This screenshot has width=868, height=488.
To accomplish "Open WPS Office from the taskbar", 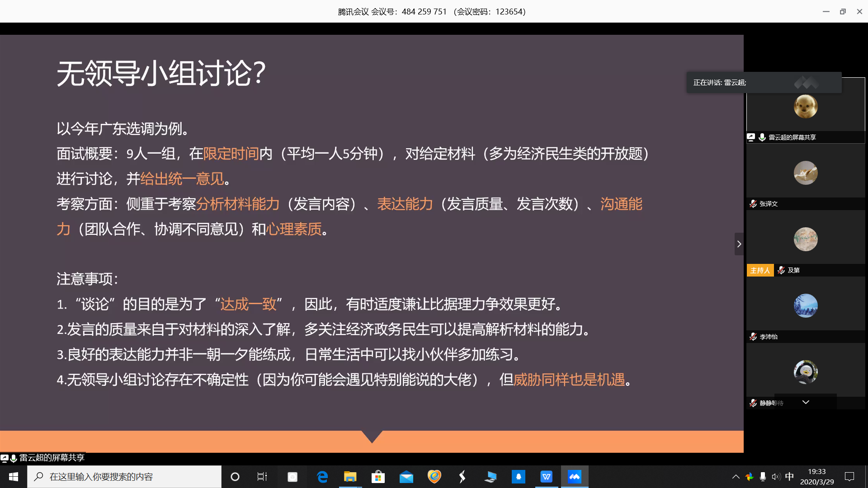I will [x=547, y=477].
